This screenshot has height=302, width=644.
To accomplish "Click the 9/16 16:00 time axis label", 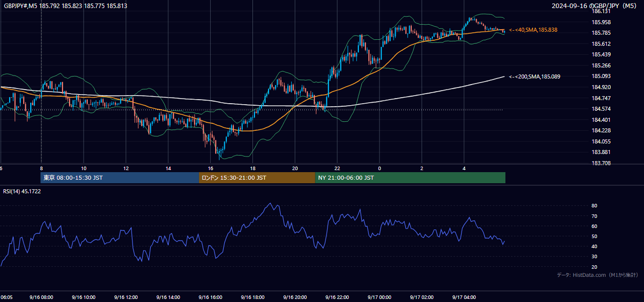I will (210, 297).
